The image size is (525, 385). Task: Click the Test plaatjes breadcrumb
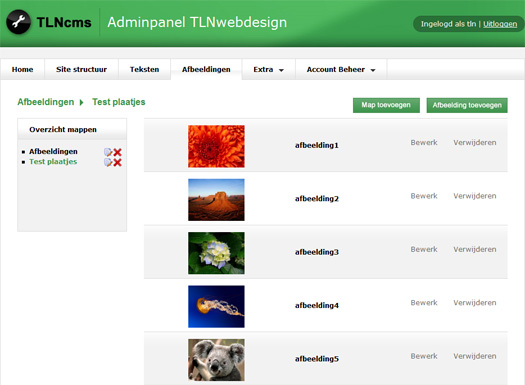pyautogui.click(x=119, y=102)
